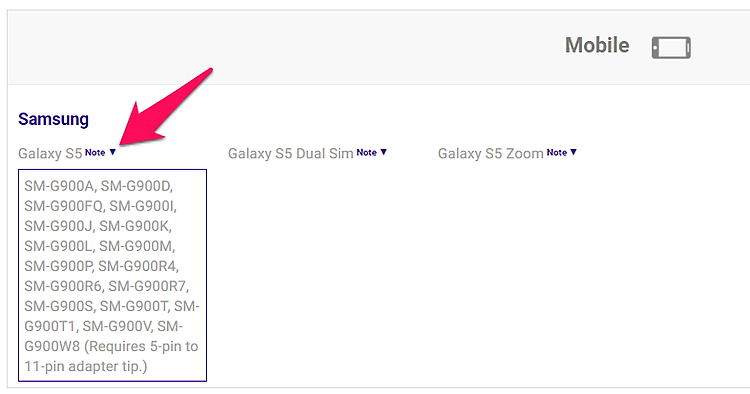The image size is (750, 394).
Task: Click SM-G900A in the note box
Action: click(x=59, y=186)
